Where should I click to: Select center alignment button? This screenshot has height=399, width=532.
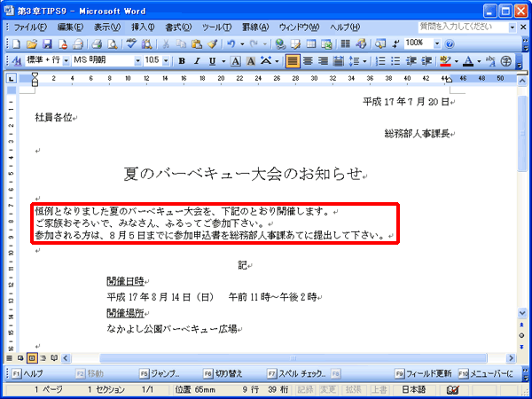(x=308, y=61)
